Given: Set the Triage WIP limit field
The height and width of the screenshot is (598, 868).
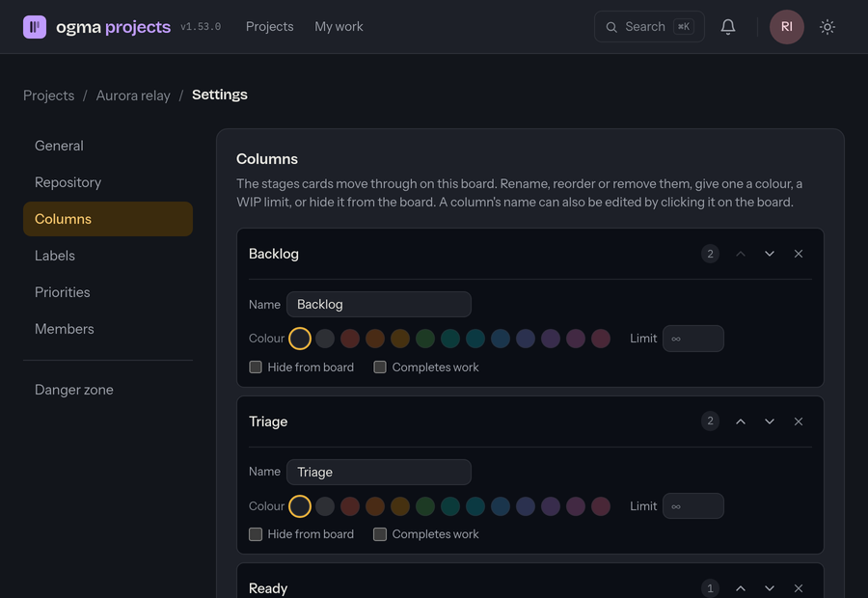Looking at the screenshot, I should pos(693,506).
